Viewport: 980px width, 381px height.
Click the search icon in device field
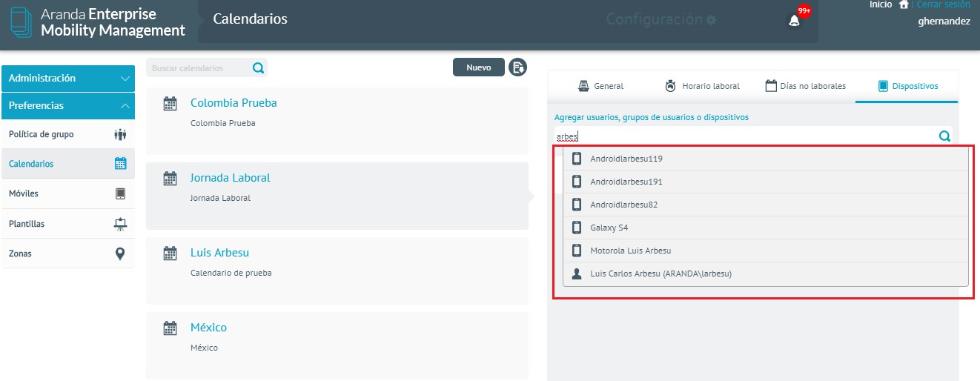point(944,136)
